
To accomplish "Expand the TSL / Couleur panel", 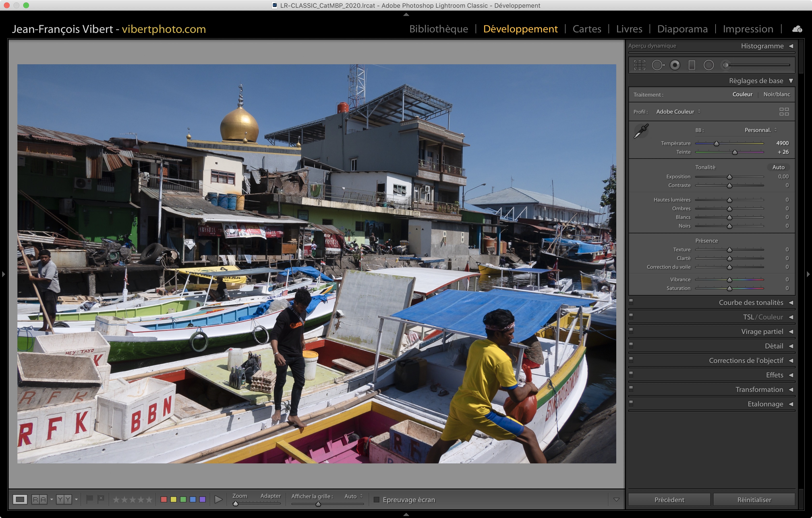I will click(763, 317).
